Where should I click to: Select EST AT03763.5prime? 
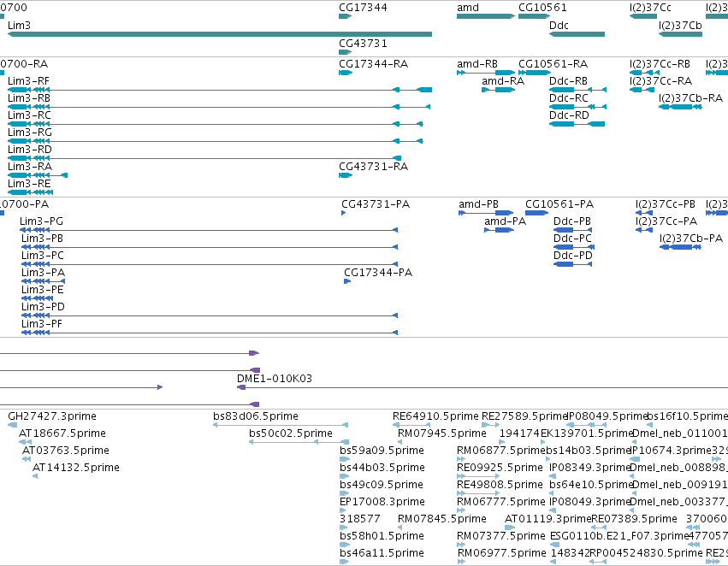click(x=27, y=459)
